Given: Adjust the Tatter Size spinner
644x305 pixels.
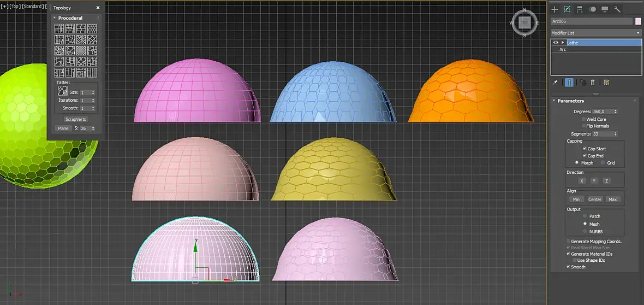Looking at the screenshot, I should pos(93,92).
